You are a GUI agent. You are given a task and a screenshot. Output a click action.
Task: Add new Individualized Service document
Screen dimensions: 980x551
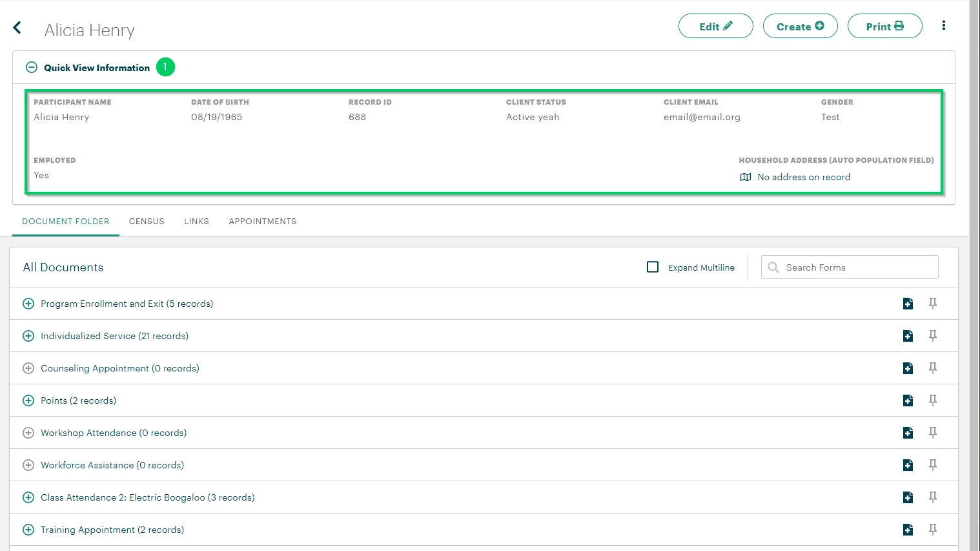[x=908, y=336]
